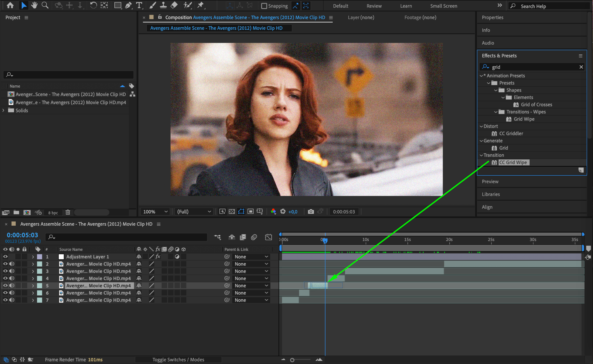Take a snapshot with the camera icon
593x364 pixels.
311,212
